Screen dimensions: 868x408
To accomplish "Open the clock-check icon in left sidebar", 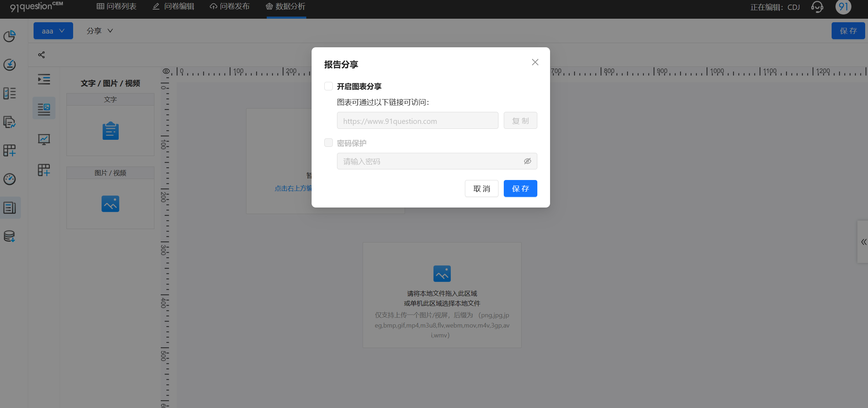I will [x=10, y=65].
